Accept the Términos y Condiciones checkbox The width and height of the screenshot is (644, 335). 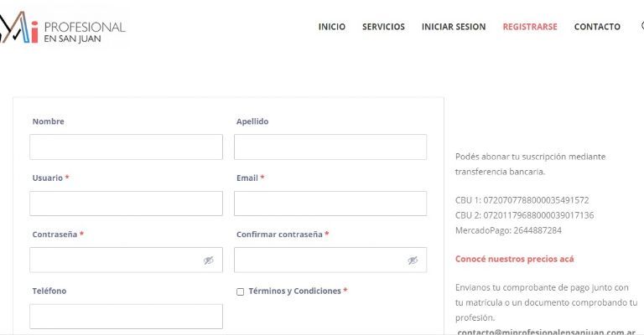[x=241, y=292]
